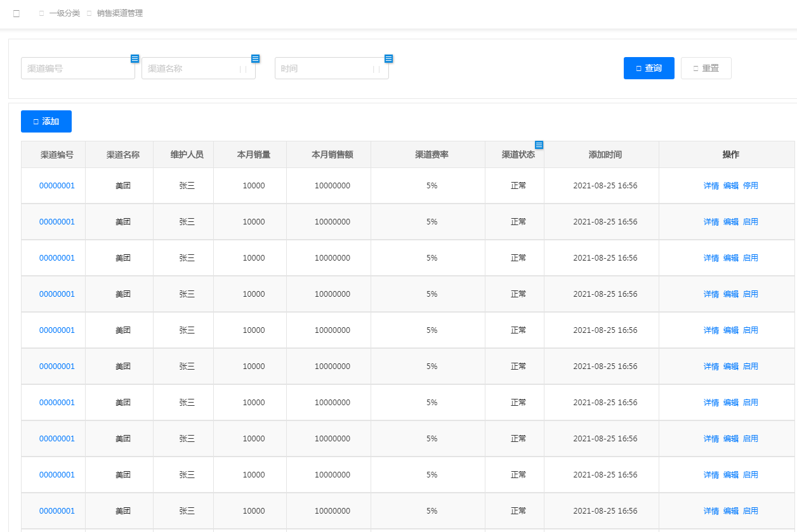The width and height of the screenshot is (797, 532).
Task: Select the 渠道状态 column header
Action: [515, 155]
